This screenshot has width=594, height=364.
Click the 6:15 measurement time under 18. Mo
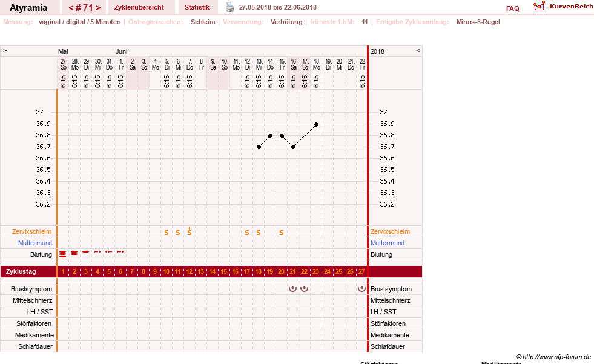point(316,81)
